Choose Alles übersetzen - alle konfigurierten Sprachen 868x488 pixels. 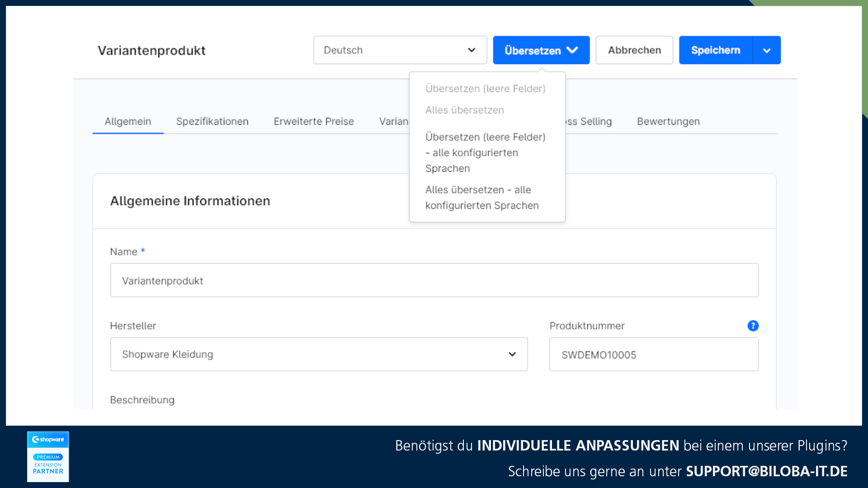[481, 197]
